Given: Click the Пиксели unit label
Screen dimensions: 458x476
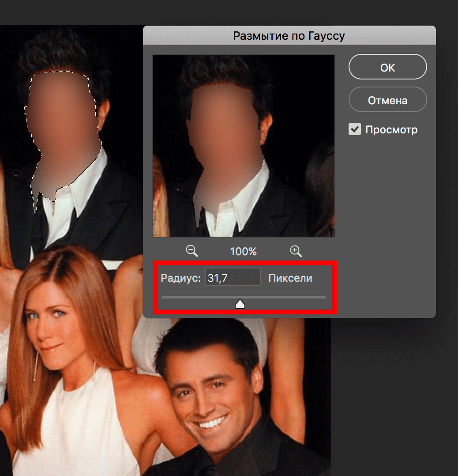Looking at the screenshot, I should pos(290,278).
